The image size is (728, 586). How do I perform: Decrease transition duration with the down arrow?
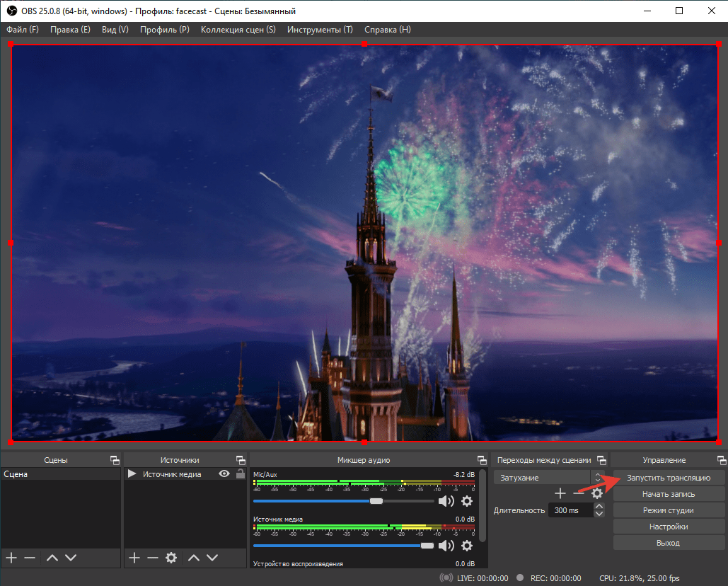[599, 514]
